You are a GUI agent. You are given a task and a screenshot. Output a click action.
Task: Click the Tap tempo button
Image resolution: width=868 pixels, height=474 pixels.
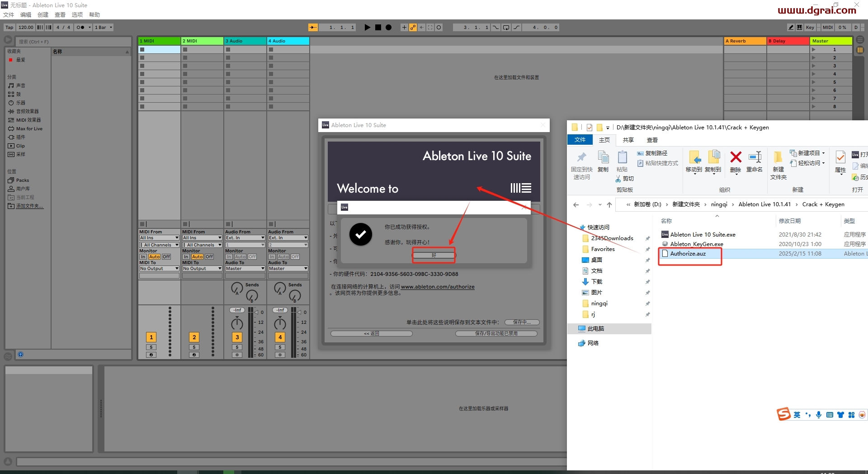click(9, 28)
